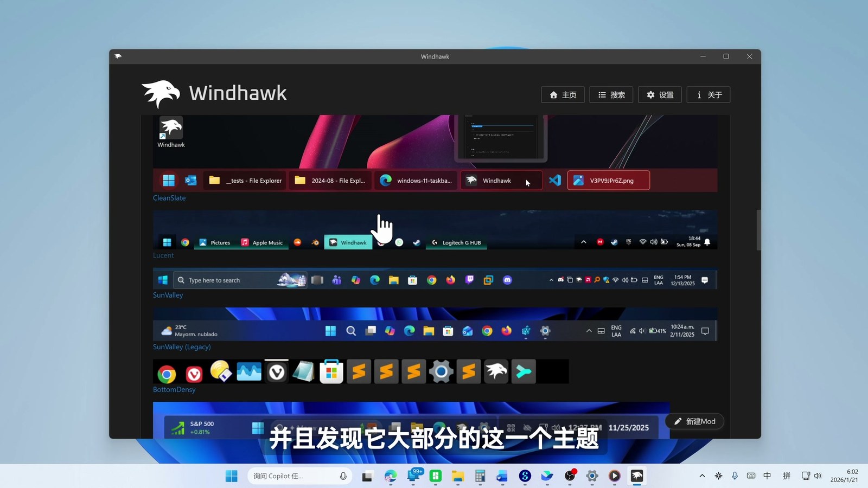Open the Lucent theme link

coord(163,255)
